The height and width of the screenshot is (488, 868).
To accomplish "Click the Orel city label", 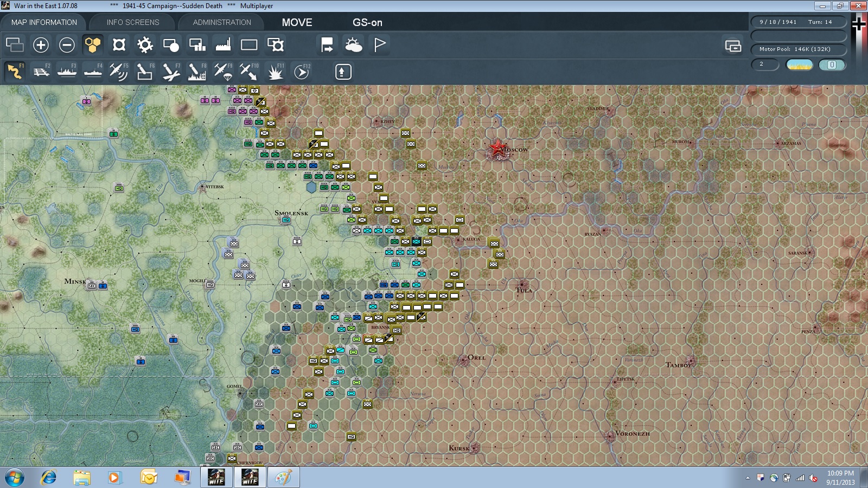I will tap(477, 357).
